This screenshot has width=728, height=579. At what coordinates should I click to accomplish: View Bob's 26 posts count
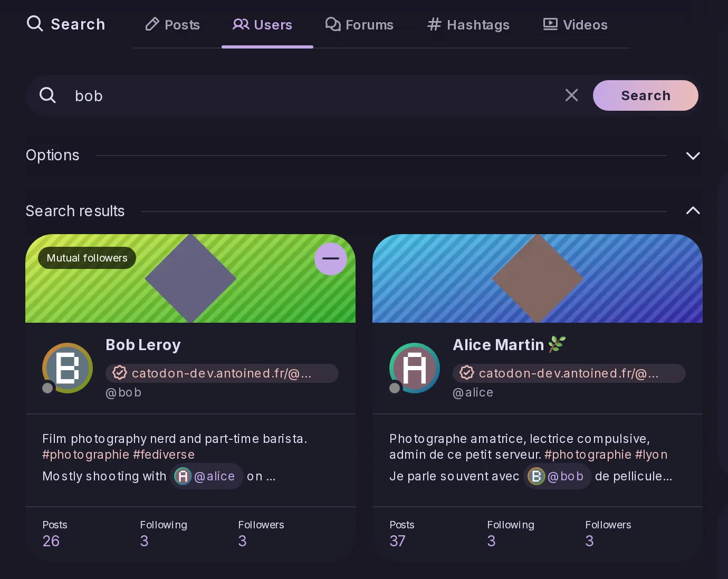(55, 533)
